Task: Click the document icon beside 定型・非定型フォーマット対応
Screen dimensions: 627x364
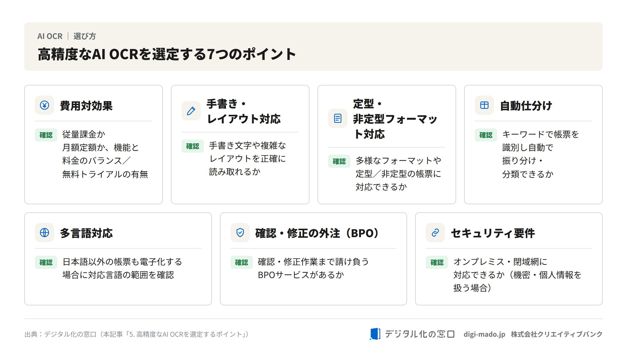Action: [x=338, y=118]
